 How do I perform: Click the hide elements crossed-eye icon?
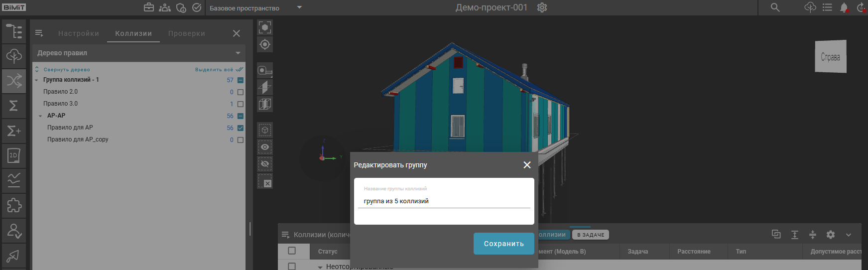coord(265,164)
